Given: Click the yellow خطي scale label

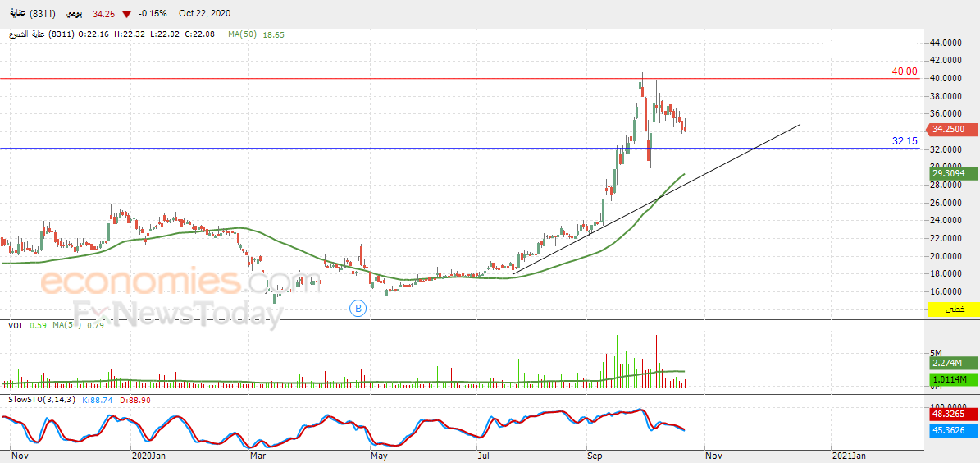Looking at the screenshot, I should tap(954, 309).
